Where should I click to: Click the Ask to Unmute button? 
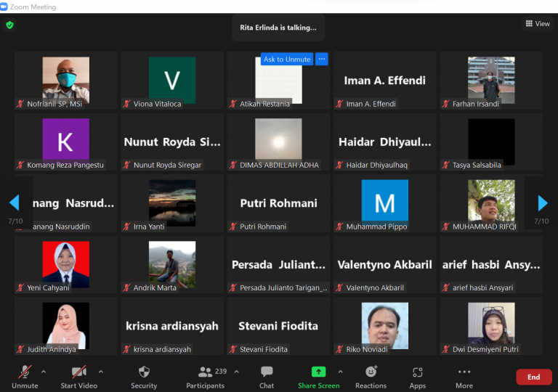click(x=287, y=59)
